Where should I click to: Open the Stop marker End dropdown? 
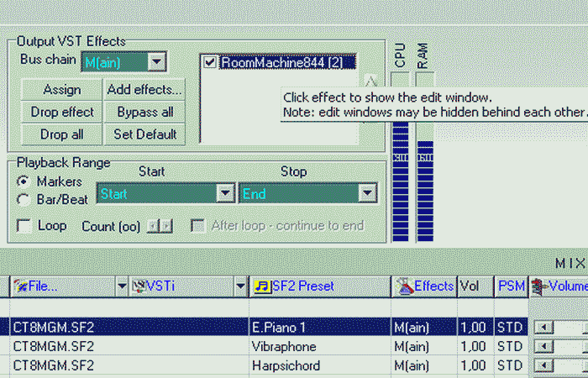(x=366, y=194)
